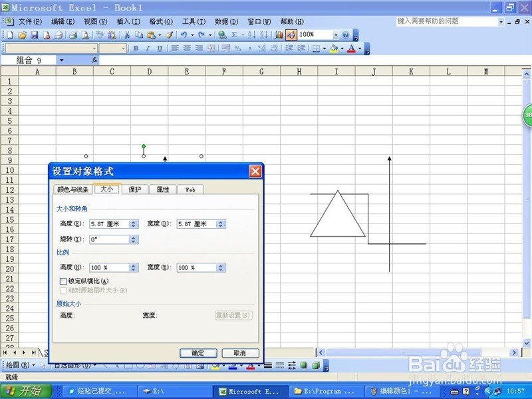Image resolution: width=532 pixels, height=399 pixels.
Task: Open the Fill Color dropdown arrow
Action: [342, 49]
